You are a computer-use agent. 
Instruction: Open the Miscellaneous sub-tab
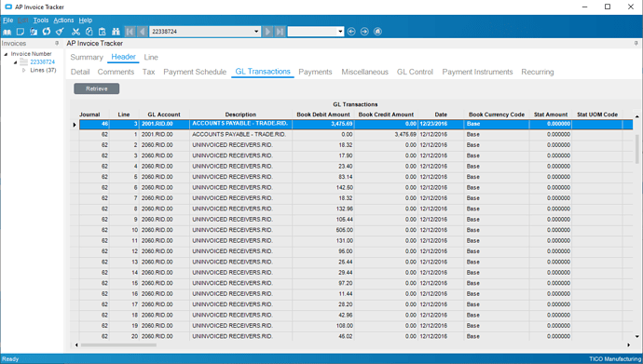click(364, 72)
